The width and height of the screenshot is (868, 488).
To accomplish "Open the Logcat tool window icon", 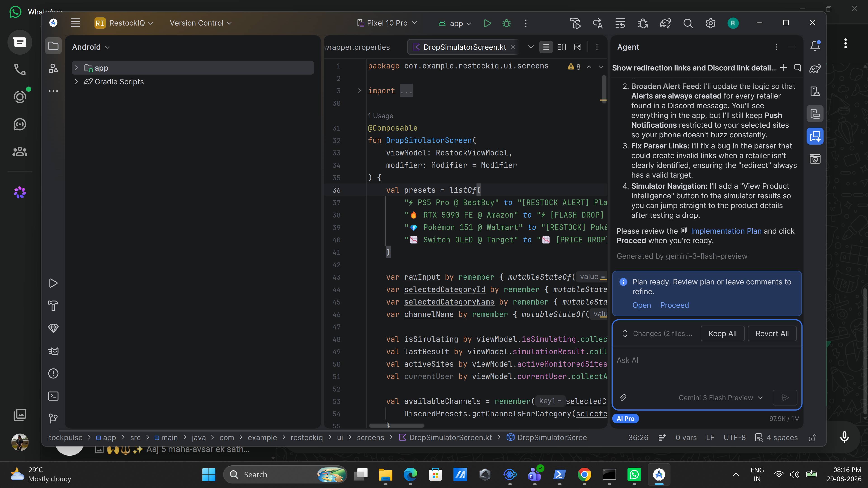I will pyautogui.click(x=53, y=351).
